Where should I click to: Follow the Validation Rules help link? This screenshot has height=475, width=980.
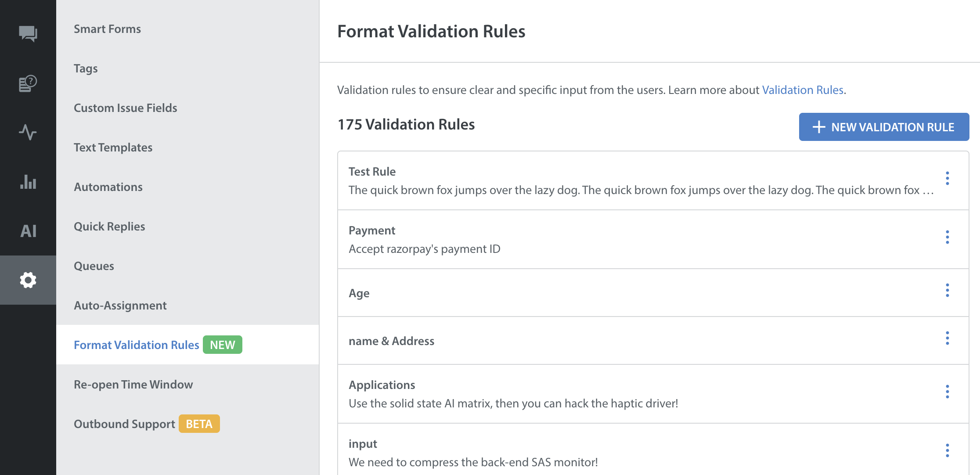(x=802, y=90)
